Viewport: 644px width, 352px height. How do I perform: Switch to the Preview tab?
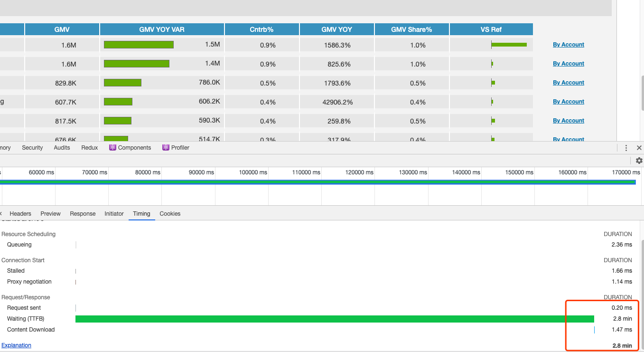pyautogui.click(x=51, y=214)
